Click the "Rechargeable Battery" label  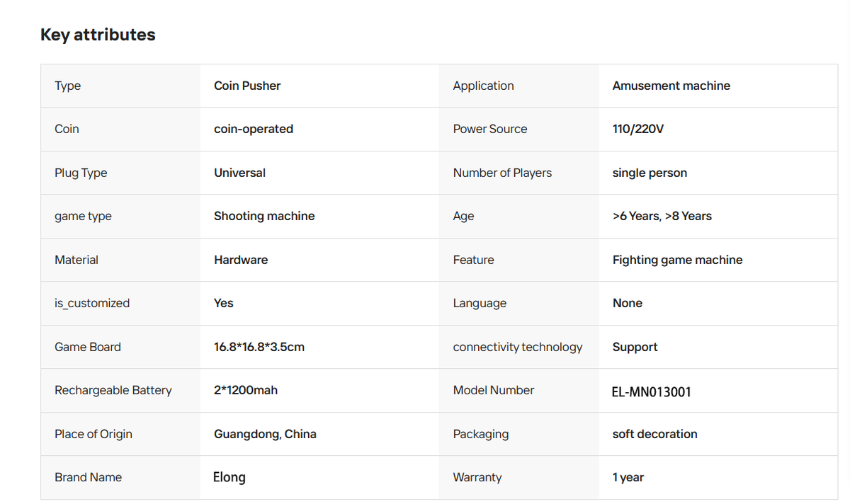coord(113,390)
